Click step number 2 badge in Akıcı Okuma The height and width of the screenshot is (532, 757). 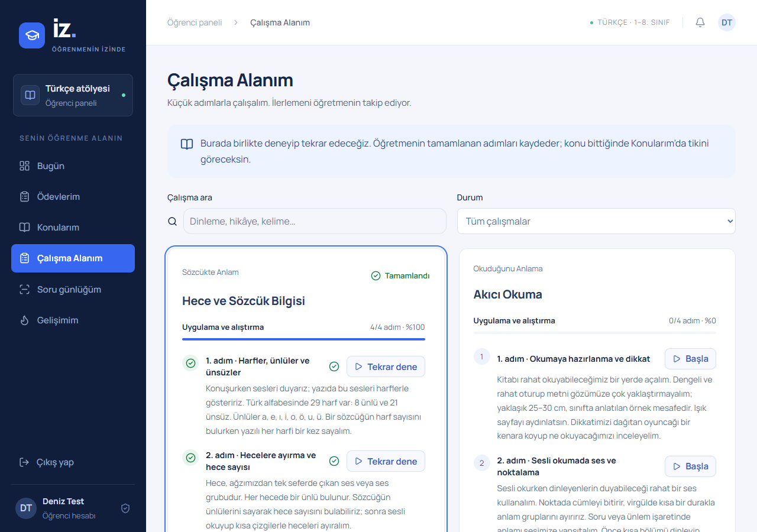[x=482, y=463]
